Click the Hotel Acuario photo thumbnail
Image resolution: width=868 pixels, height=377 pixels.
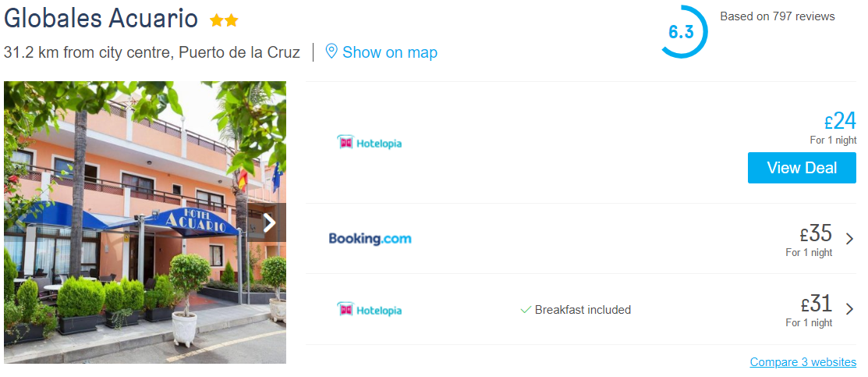click(145, 222)
